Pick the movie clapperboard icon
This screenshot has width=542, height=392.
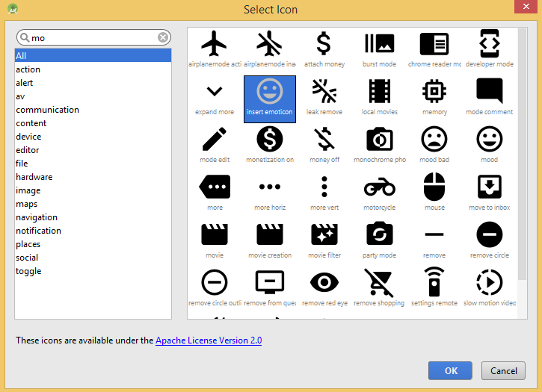tap(215, 234)
